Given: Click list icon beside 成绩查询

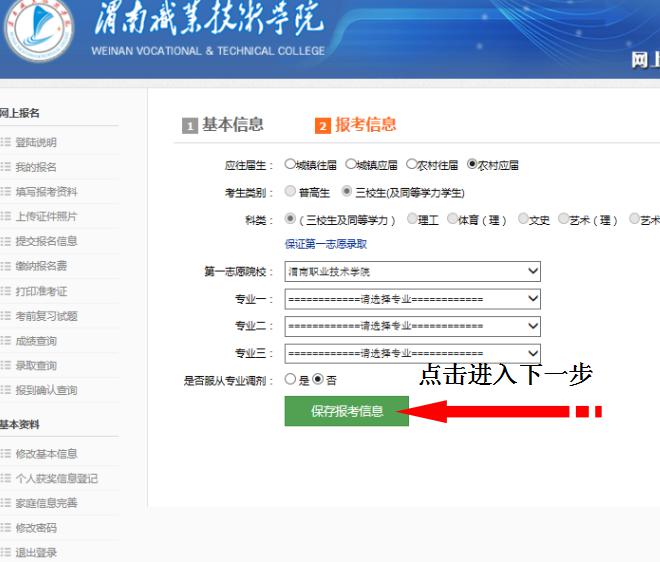Looking at the screenshot, I should tap(5, 341).
